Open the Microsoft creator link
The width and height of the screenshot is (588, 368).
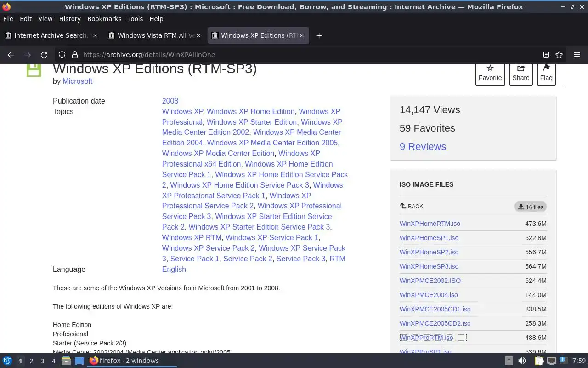point(77,81)
